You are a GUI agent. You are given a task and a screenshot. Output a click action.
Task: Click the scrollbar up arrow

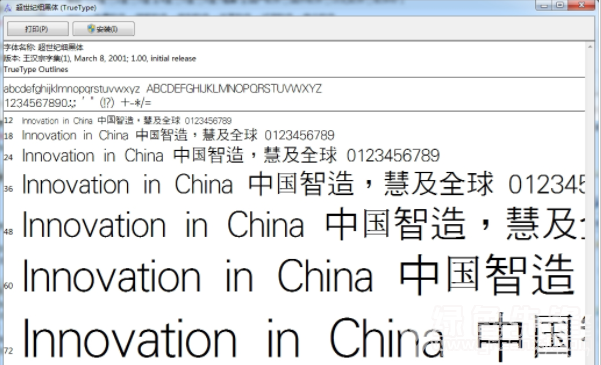pos(590,47)
